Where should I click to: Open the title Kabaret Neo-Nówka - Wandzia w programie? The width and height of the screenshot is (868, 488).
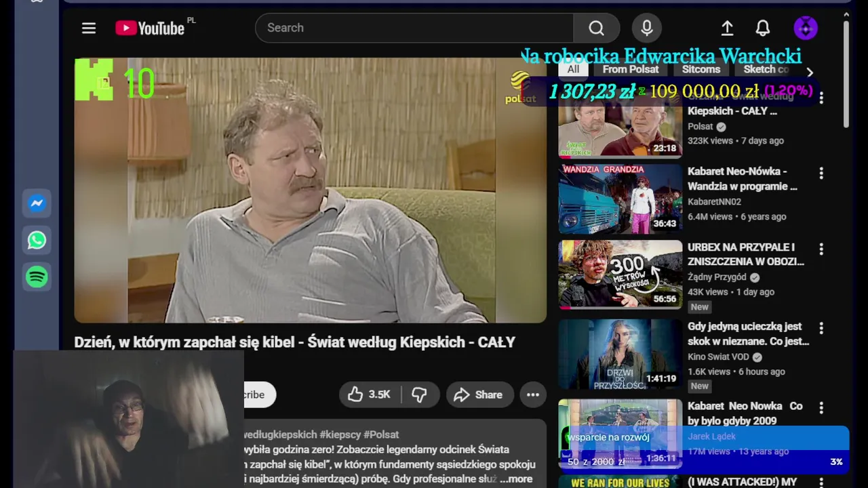point(743,179)
